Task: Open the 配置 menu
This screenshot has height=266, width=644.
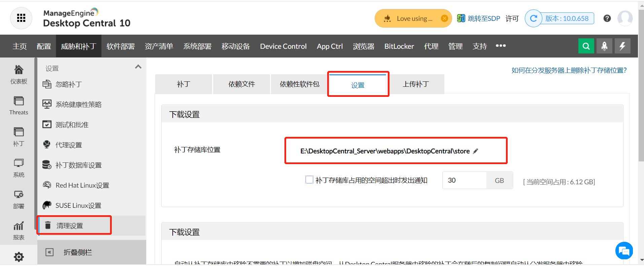Action: tap(44, 46)
